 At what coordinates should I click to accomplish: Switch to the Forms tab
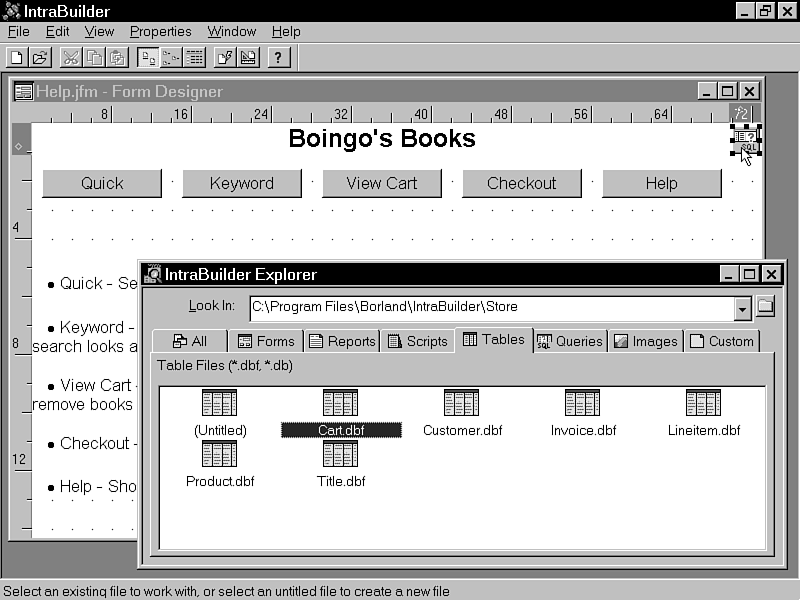[266, 341]
